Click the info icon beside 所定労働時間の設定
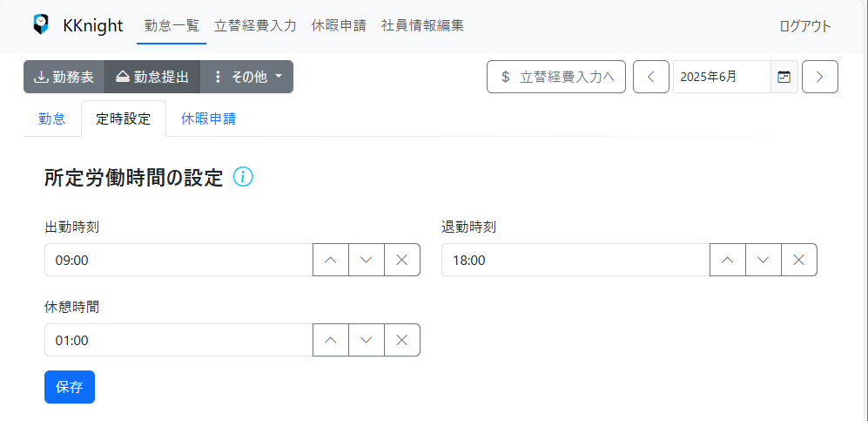This screenshot has width=868, height=421. tap(243, 177)
